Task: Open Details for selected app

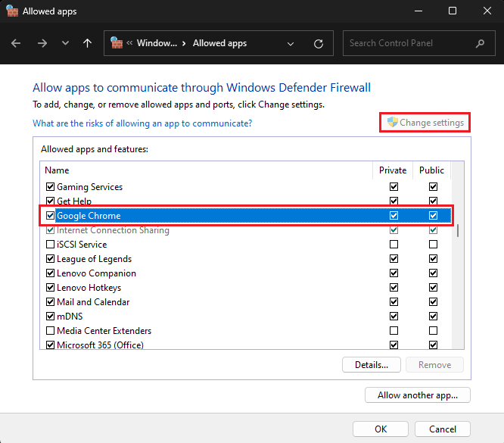Action: 371,365
